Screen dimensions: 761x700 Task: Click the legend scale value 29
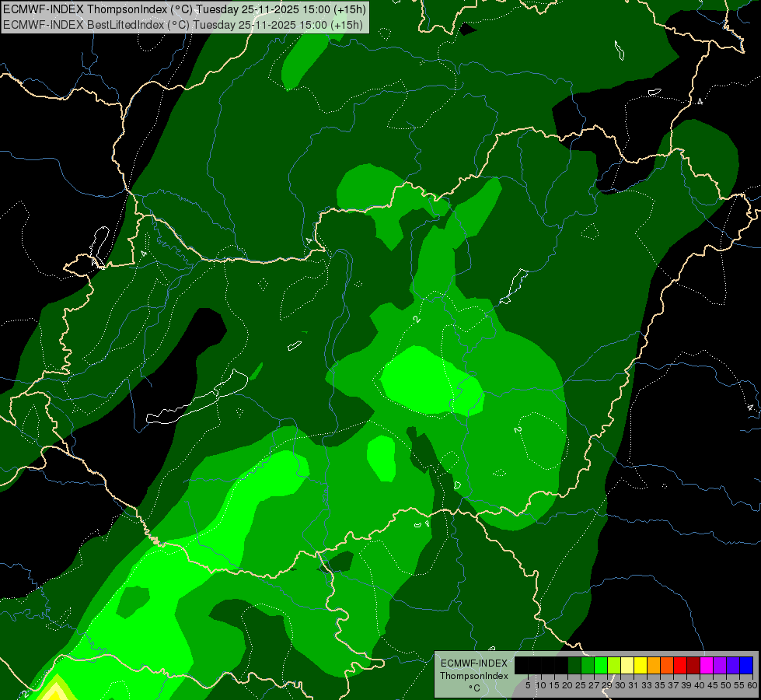pos(608,685)
